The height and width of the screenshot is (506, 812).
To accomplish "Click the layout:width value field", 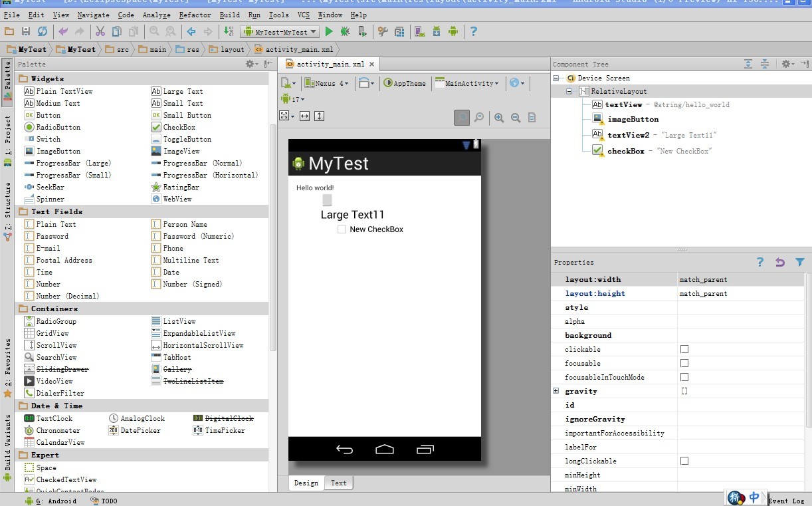I will click(x=740, y=279).
